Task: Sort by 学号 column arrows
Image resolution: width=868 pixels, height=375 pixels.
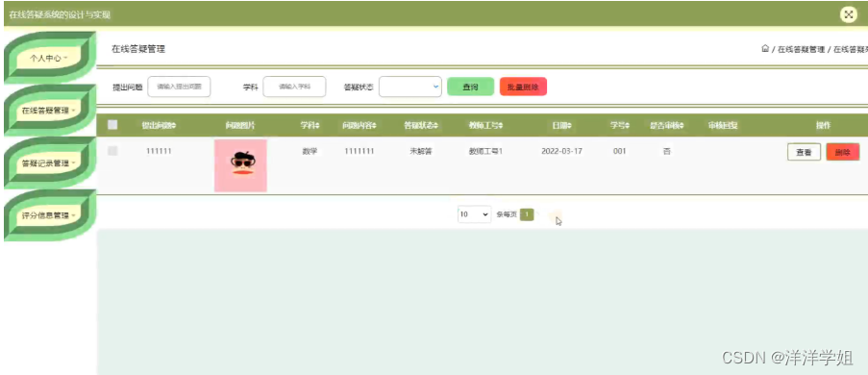Action: coord(628,126)
